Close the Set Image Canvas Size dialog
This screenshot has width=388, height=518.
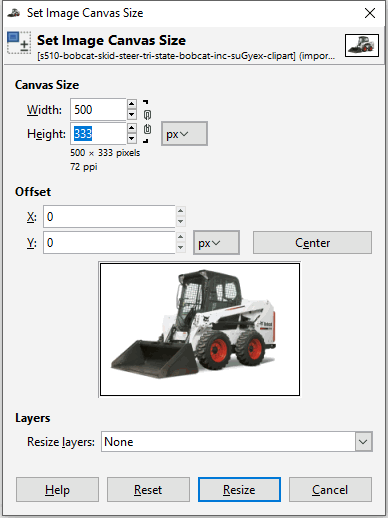click(x=370, y=13)
